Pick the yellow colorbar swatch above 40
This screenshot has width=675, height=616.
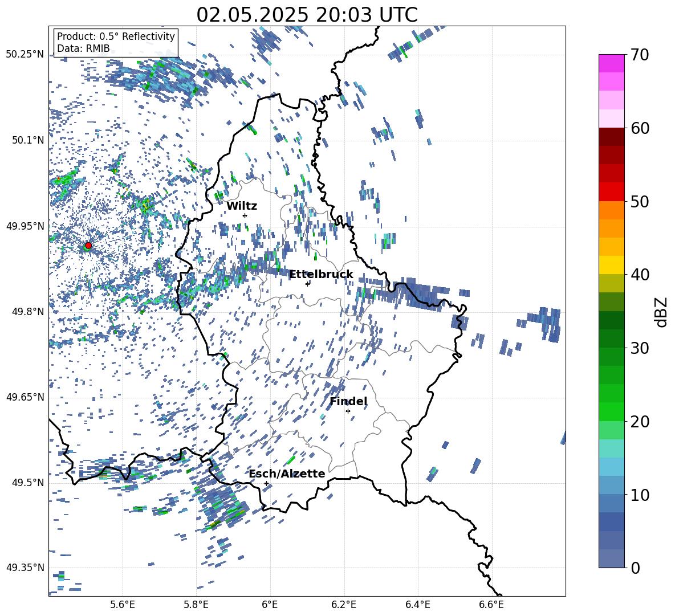[x=611, y=265]
